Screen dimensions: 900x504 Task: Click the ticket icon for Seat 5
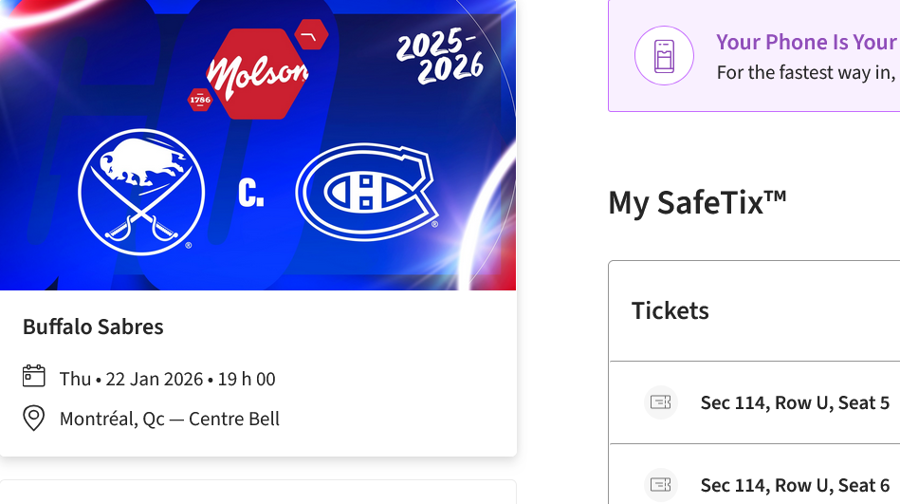pyautogui.click(x=661, y=402)
